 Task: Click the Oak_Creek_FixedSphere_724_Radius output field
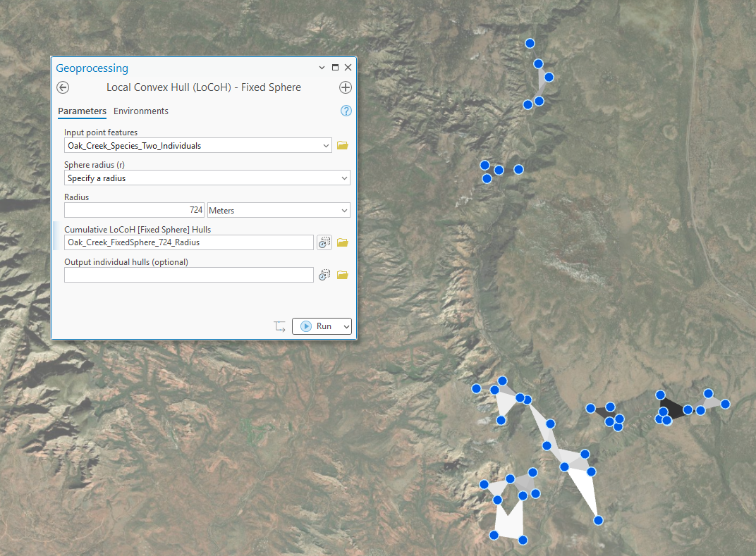(x=188, y=242)
